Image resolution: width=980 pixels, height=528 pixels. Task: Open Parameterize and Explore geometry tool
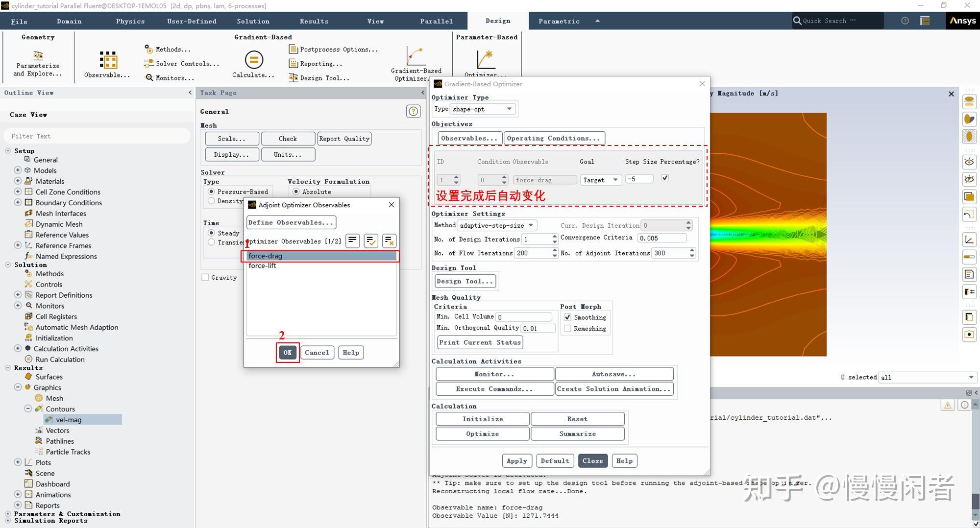38,55
